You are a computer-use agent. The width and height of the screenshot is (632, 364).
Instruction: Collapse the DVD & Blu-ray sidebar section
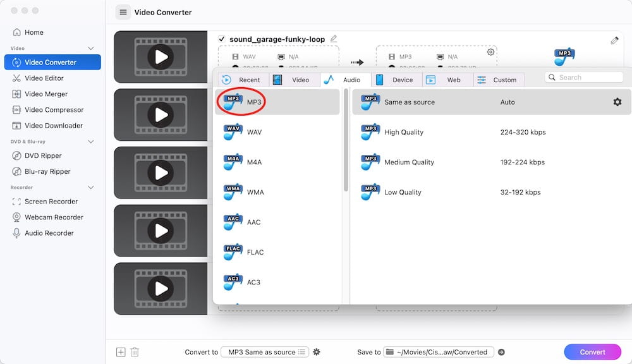pos(90,142)
